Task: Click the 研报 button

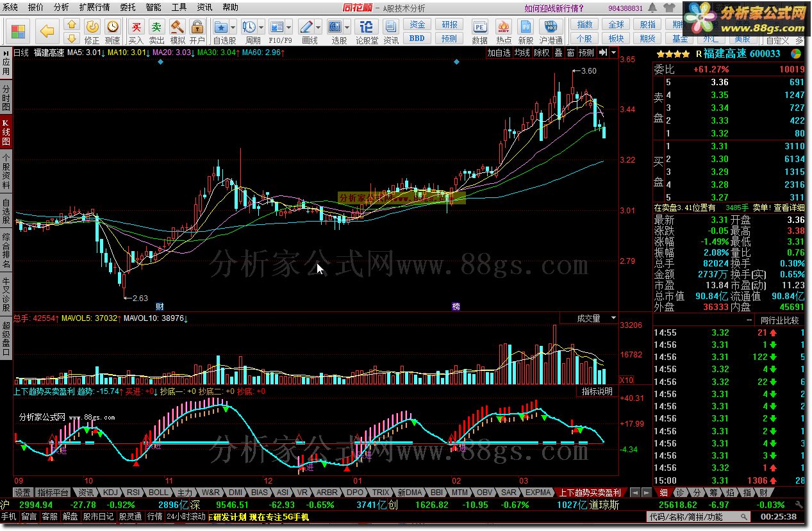Action: tap(450, 24)
